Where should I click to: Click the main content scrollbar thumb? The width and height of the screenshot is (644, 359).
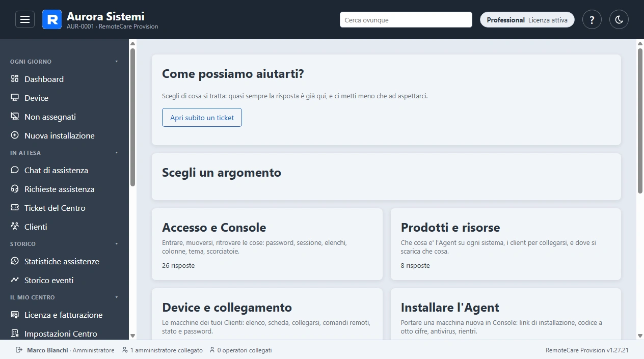640,120
